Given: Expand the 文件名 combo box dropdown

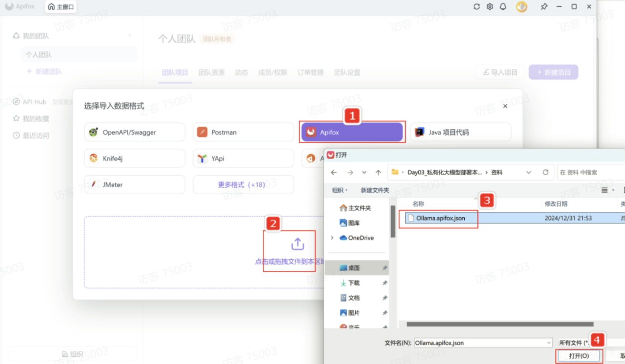Looking at the screenshot, I should [x=549, y=343].
